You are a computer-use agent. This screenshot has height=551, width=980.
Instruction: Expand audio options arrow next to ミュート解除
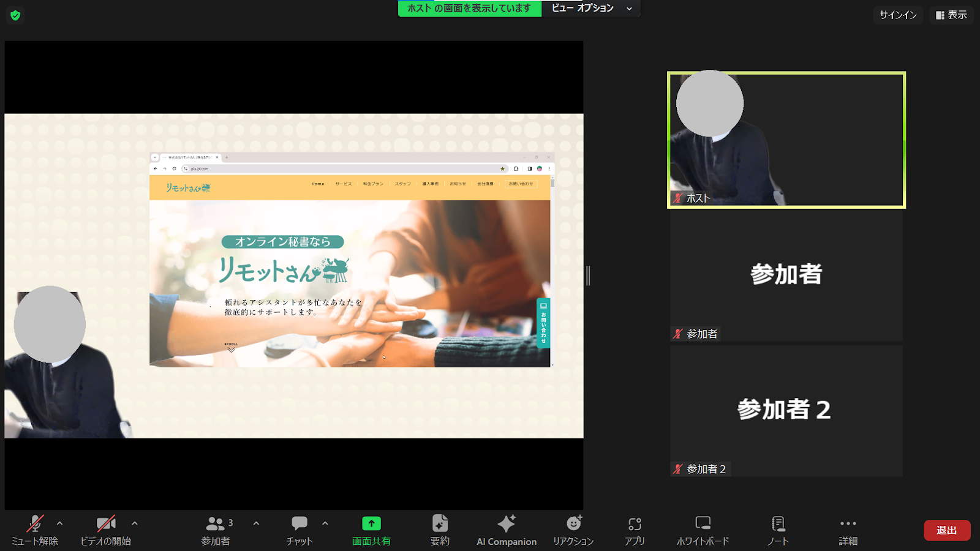[x=59, y=523]
